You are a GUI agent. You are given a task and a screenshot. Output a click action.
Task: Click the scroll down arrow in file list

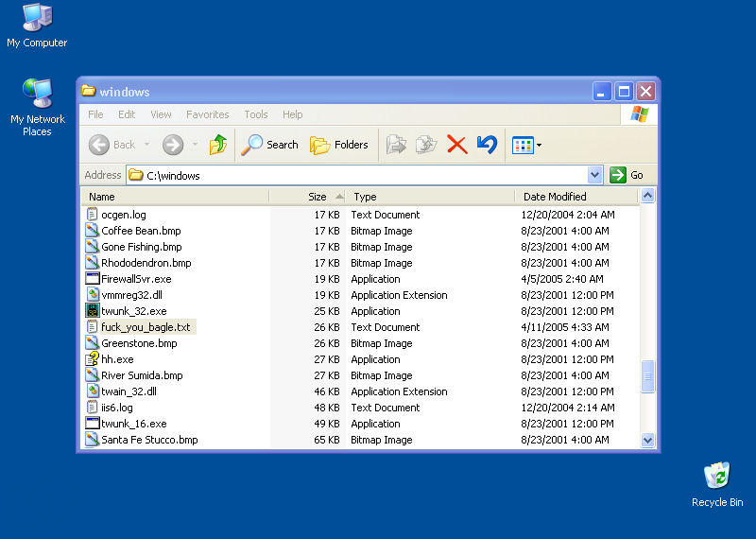(x=648, y=440)
